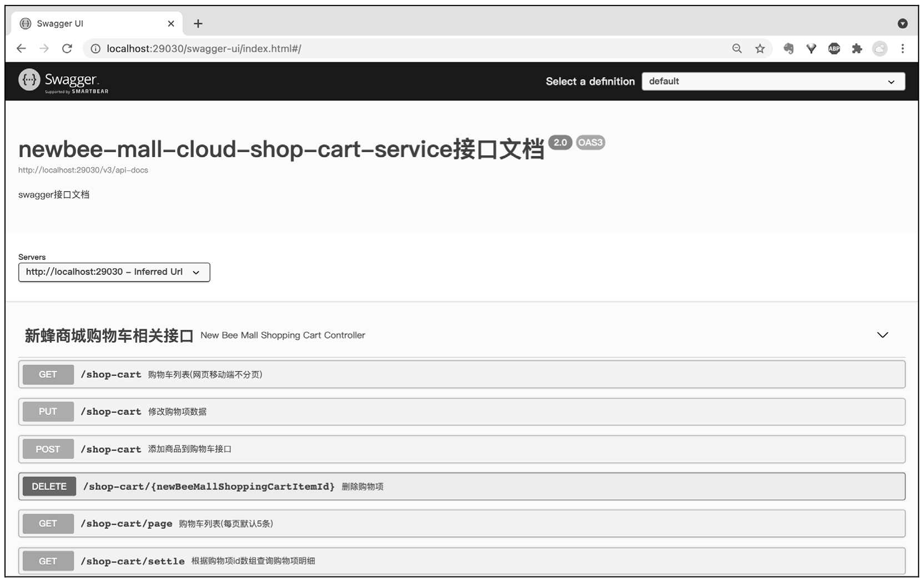924x582 pixels.
Task: Click the 'Servers' label
Action: coord(32,257)
